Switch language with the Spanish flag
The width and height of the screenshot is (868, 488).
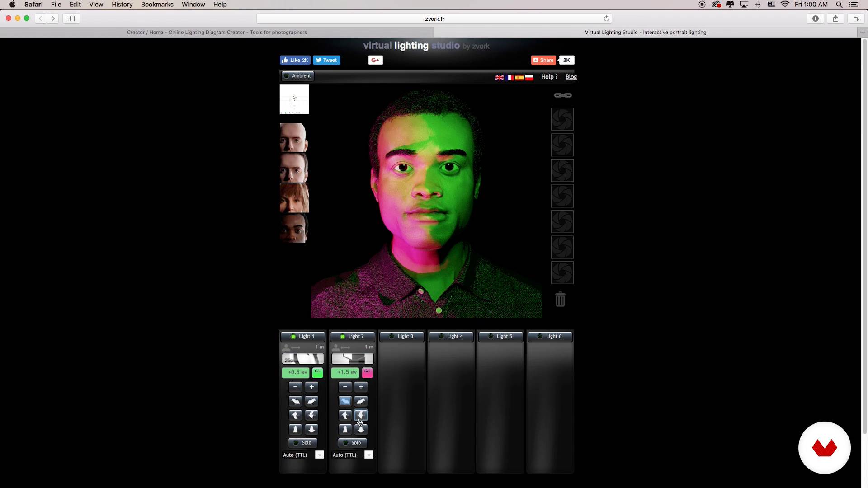519,77
